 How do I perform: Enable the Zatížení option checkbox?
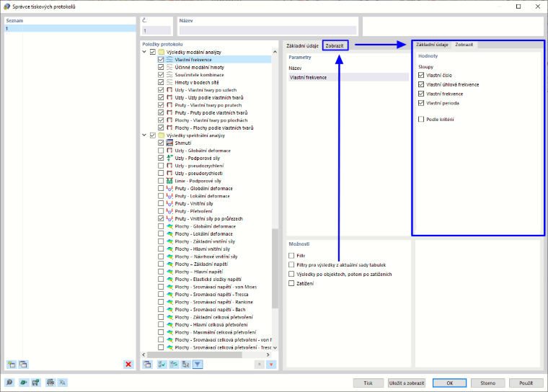[x=291, y=283]
